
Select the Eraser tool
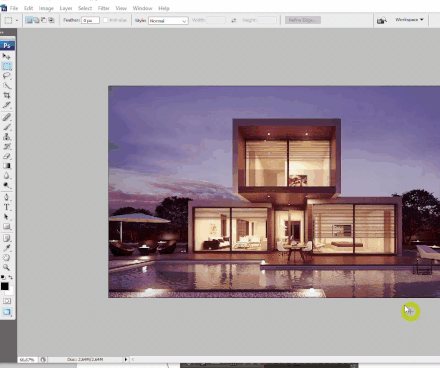[6, 156]
